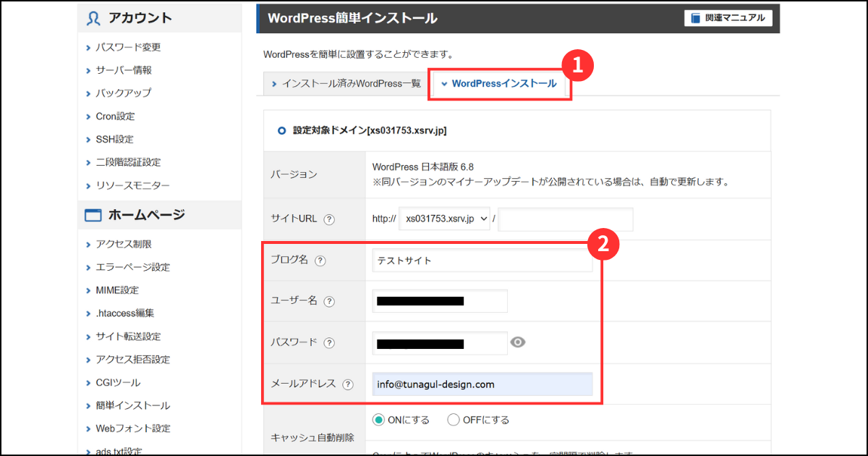Open アクセス拒否設定 in sidebar
Image resolution: width=868 pixels, height=456 pixels.
[x=132, y=360]
